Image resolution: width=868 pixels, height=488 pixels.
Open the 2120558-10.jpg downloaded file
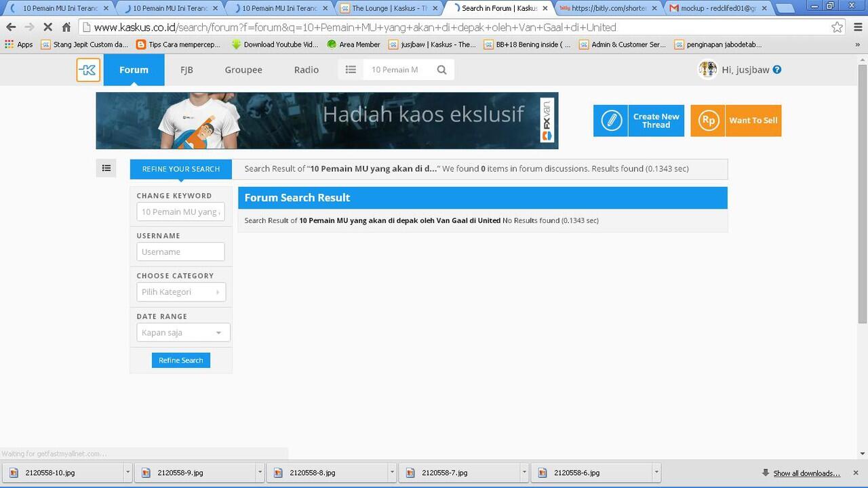pyautogui.click(x=63, y=472)
